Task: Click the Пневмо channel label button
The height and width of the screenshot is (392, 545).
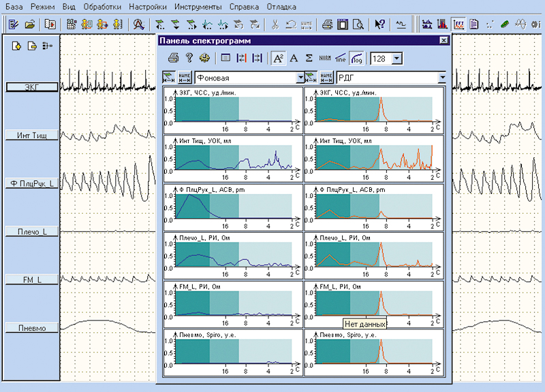Action: [31, 329]
